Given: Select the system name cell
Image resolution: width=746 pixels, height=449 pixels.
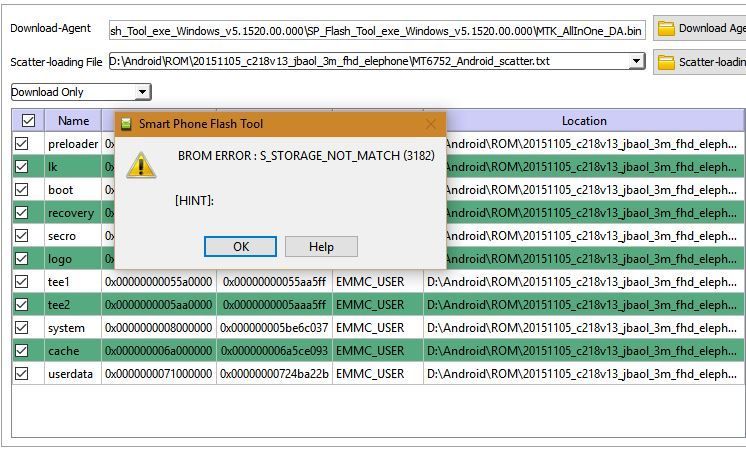Looking at the screenshot, I should [73, 328].
